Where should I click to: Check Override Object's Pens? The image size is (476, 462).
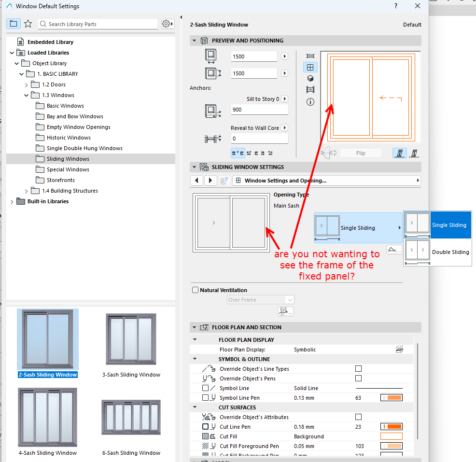pos(358,378)
